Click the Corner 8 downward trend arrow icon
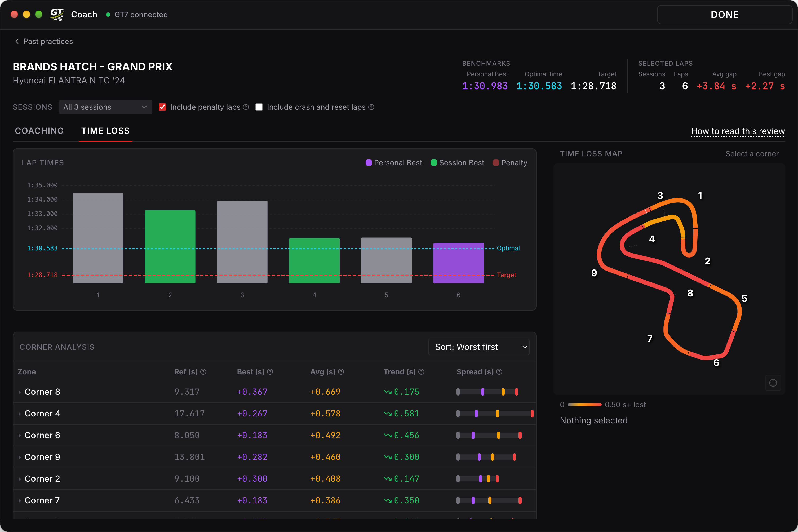The image size is (798, 532). click(x=387, y=392)
